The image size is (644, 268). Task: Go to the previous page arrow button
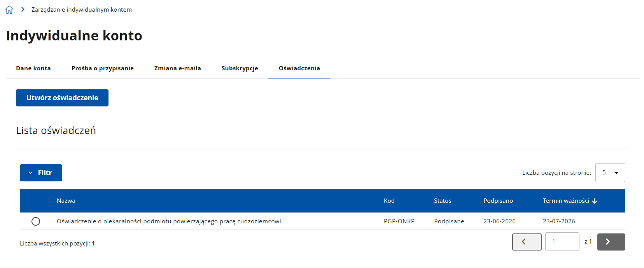pos(527,242)
